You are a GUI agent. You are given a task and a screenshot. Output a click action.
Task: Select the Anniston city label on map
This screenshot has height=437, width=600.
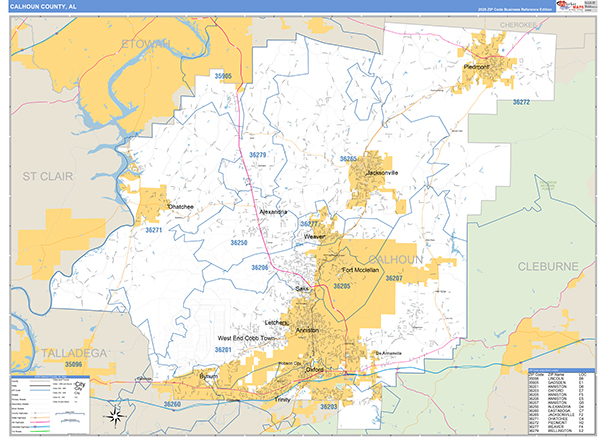pyautogui.click(x=307, y=330)
